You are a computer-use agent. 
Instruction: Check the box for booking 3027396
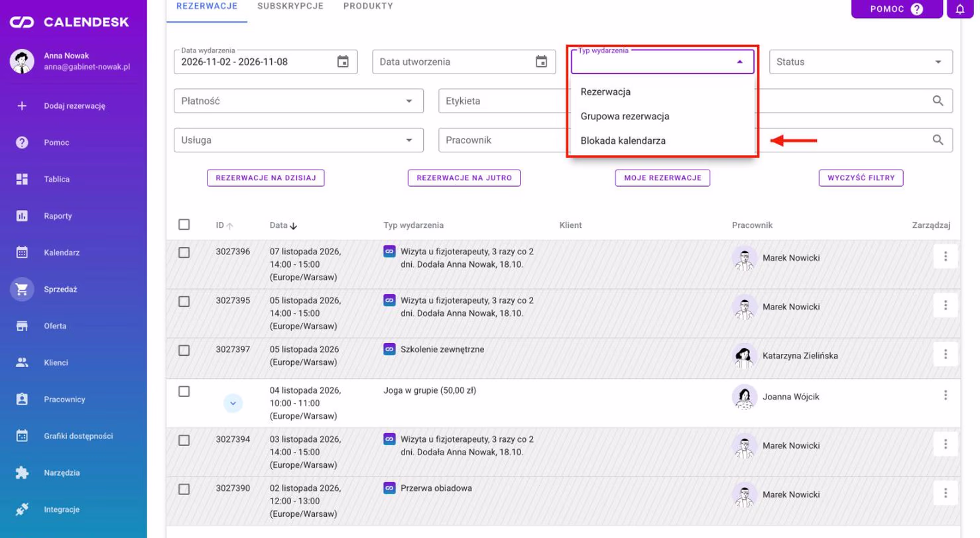tap(184, 252)
